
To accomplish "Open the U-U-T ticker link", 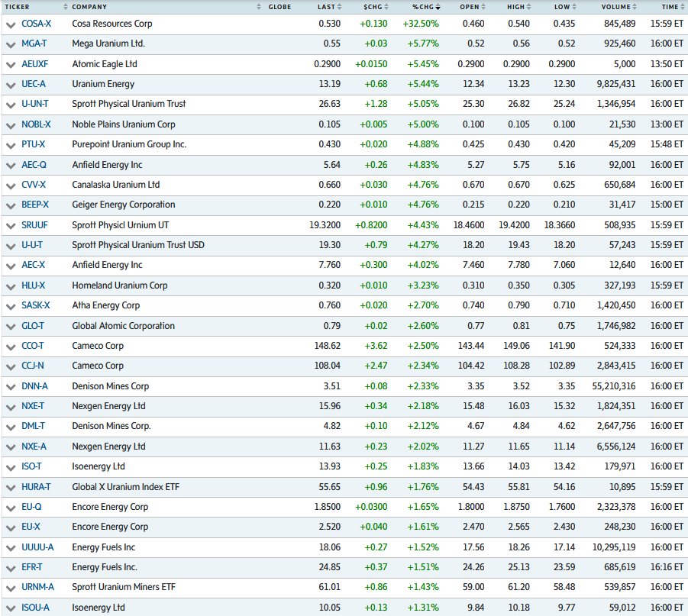I will pyautogui.click(x=32, y=245).
